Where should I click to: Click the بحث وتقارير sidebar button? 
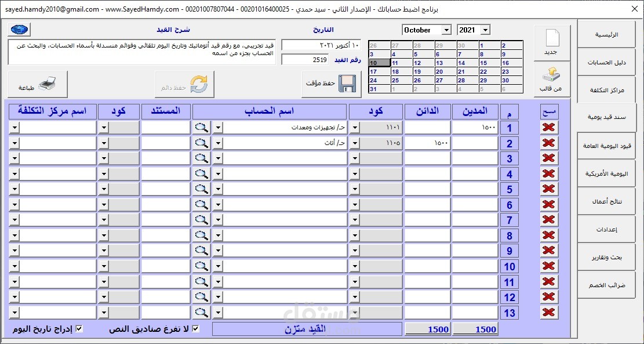coord(606,256)
